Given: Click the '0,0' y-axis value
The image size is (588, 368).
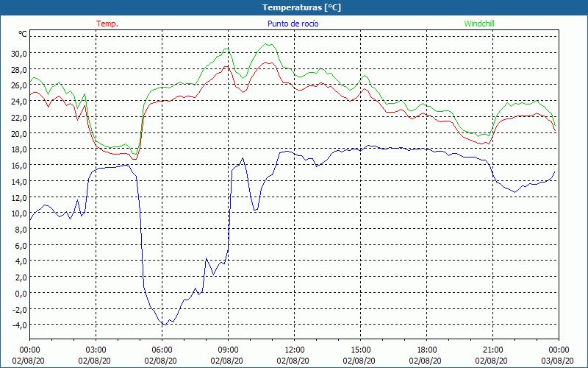Looking at the screenshot, I should coord(21,293).
